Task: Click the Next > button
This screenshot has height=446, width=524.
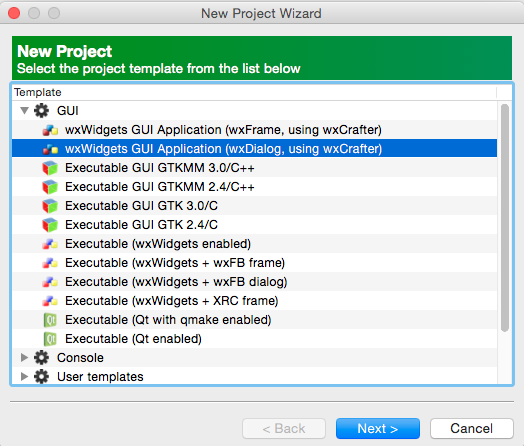Action: click(x=378, y=428)
